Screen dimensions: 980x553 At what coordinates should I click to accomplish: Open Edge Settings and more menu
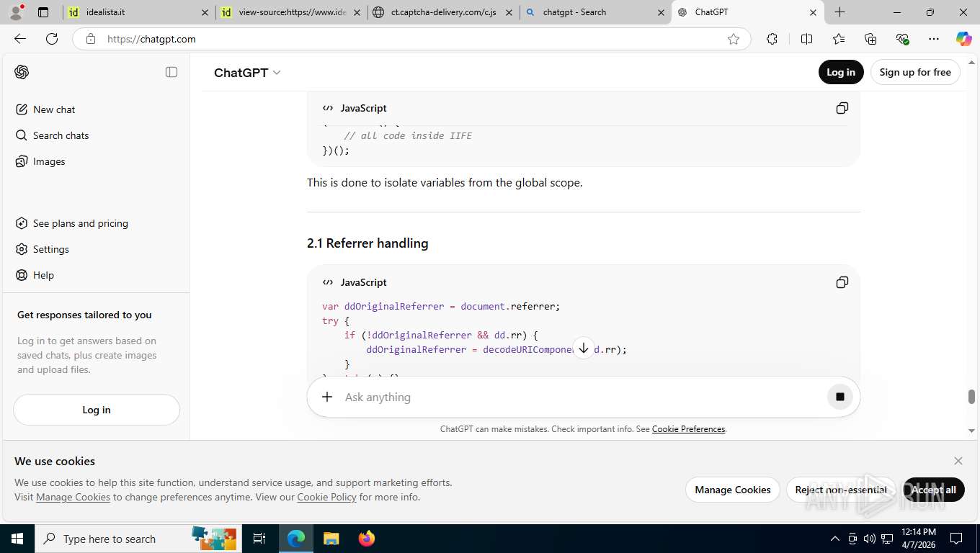[934, 39]
